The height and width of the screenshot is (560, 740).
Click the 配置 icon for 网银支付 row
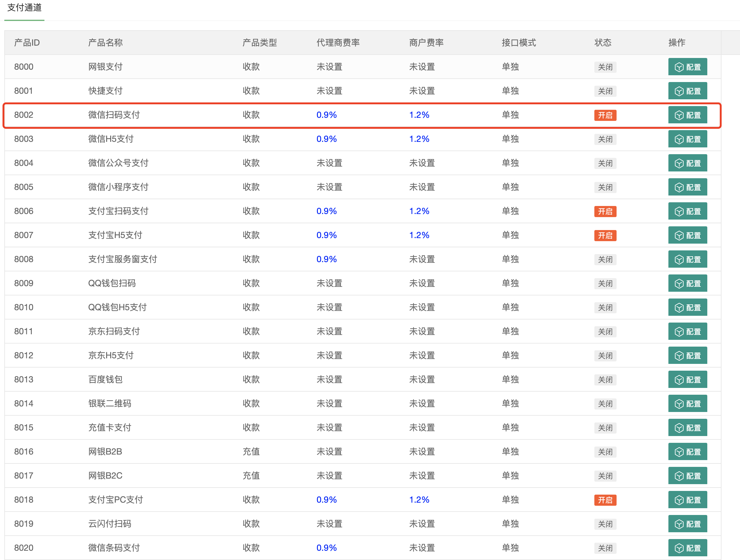(x=679, y=67)
